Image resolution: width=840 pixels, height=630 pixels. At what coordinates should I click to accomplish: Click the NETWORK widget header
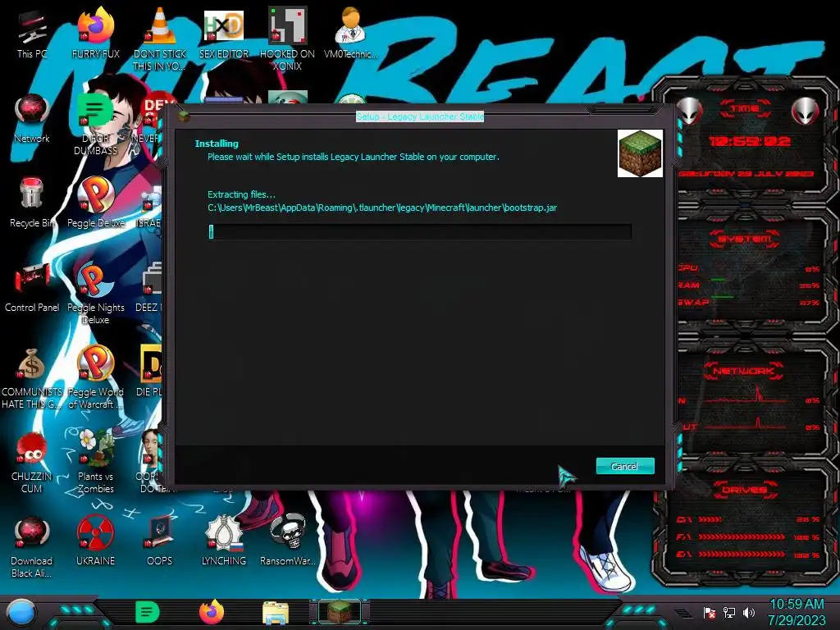pyautogui.click(x=743, y=371)
